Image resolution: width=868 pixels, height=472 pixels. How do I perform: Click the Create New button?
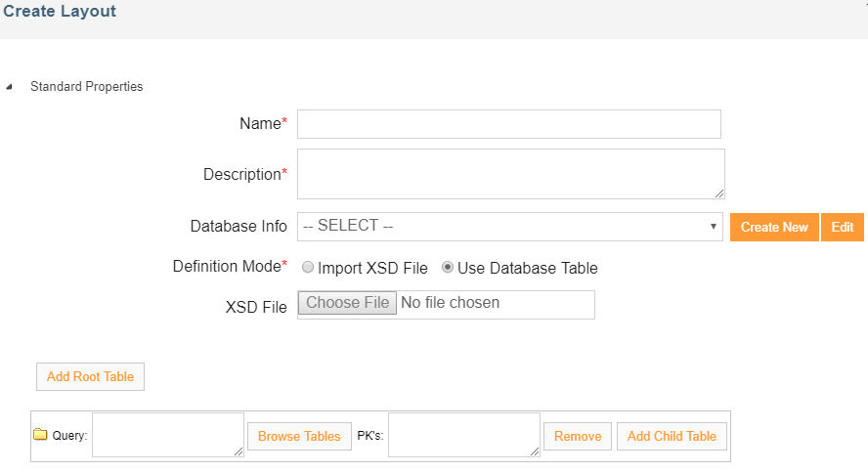click(x=773, y=227)
